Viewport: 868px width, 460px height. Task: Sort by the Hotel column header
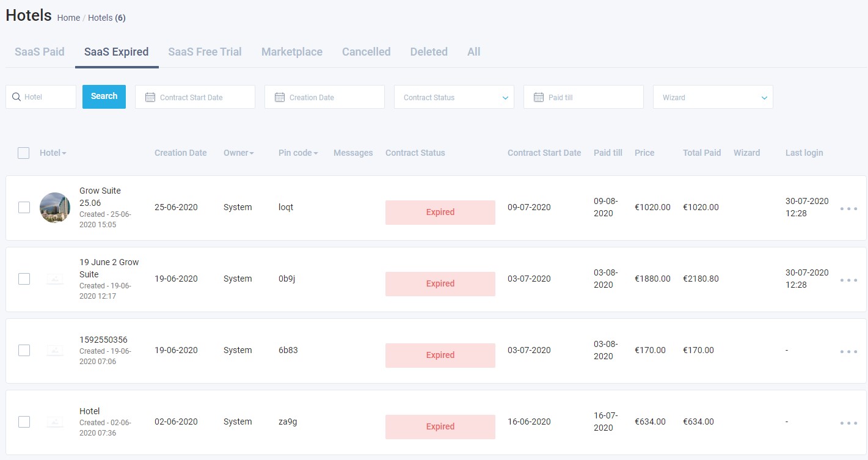tap(53, 153)
